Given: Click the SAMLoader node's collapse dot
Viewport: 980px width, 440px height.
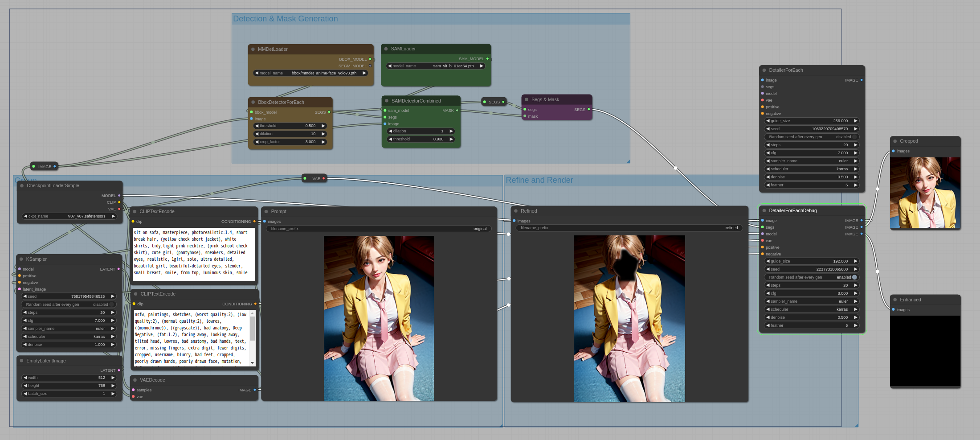Looking at the screenshot, I should pos(386,49).
